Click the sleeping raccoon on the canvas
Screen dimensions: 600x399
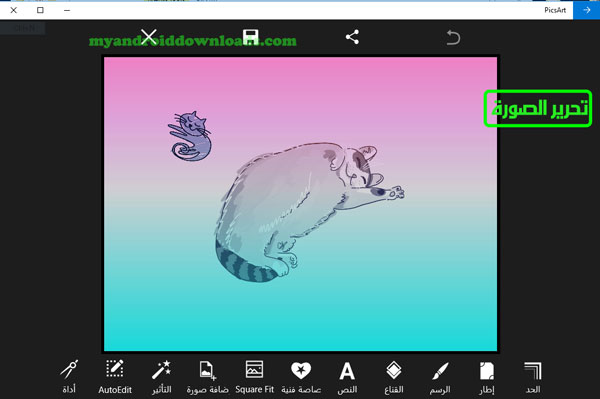coord(308,212)
